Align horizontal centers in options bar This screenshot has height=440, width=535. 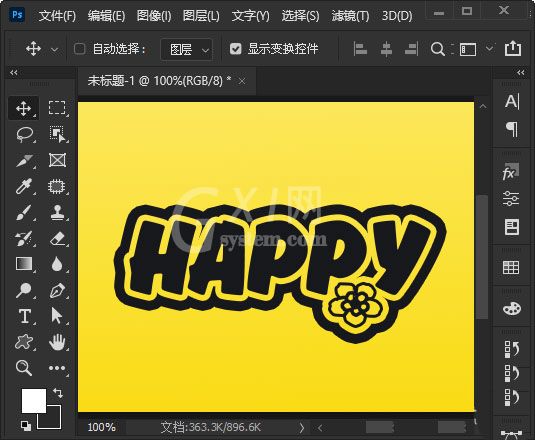386,49
